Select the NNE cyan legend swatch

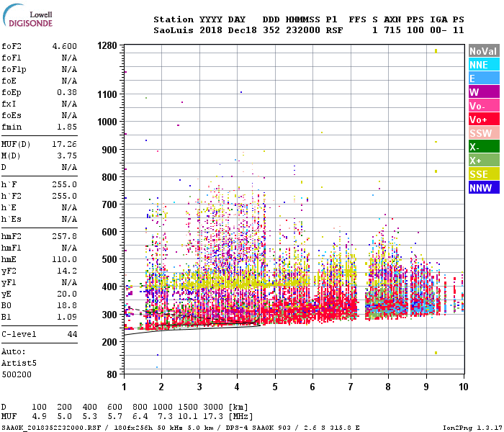[484, 65]
